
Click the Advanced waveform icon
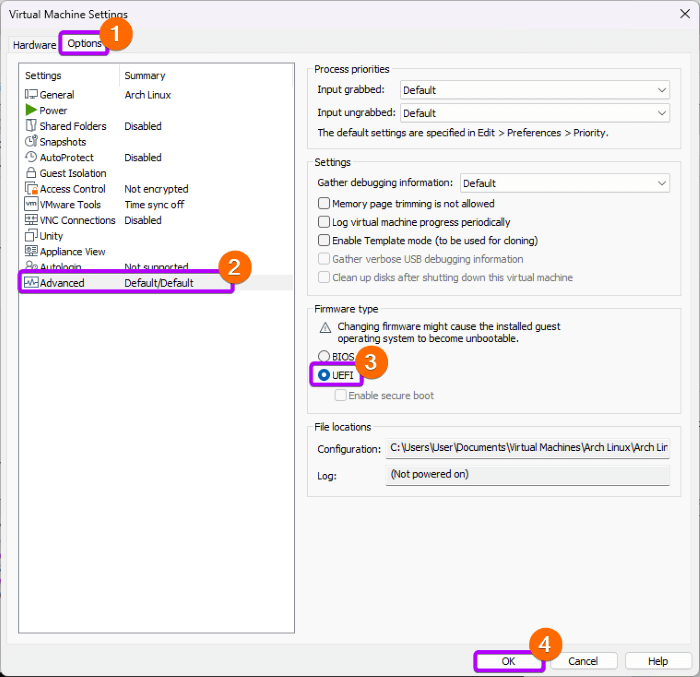(31, 283)
